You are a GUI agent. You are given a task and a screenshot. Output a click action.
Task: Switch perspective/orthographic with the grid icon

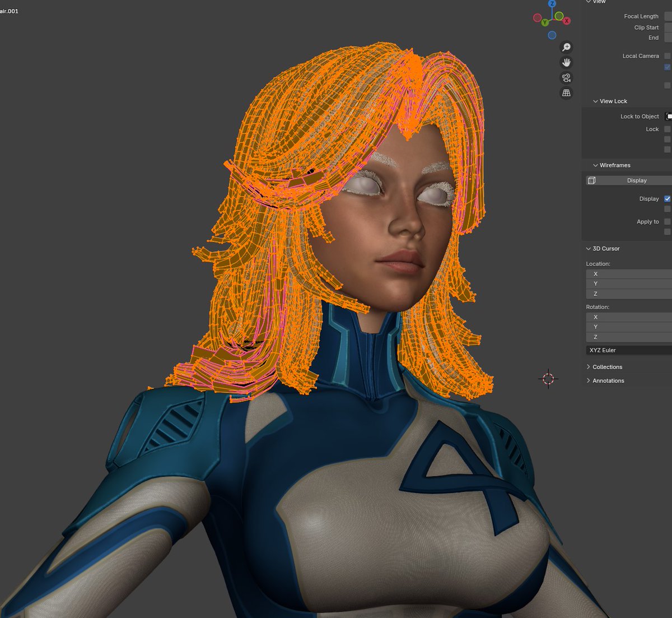tap(566, 92)
